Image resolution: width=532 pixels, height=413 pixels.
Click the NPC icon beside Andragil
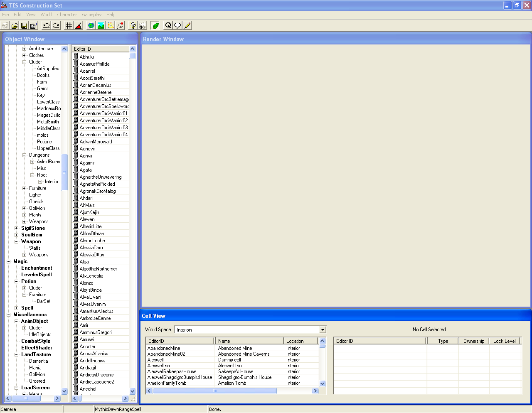coord(76,367)
